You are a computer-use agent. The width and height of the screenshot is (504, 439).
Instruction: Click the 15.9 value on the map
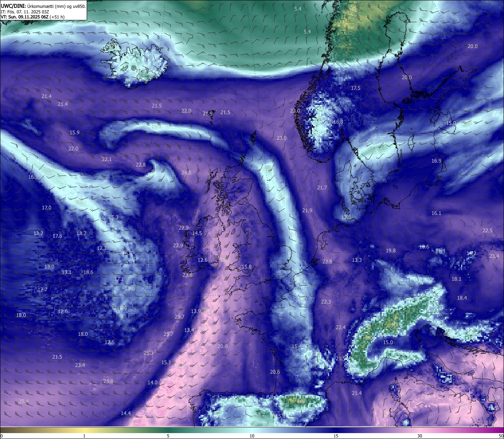(74, 133)
